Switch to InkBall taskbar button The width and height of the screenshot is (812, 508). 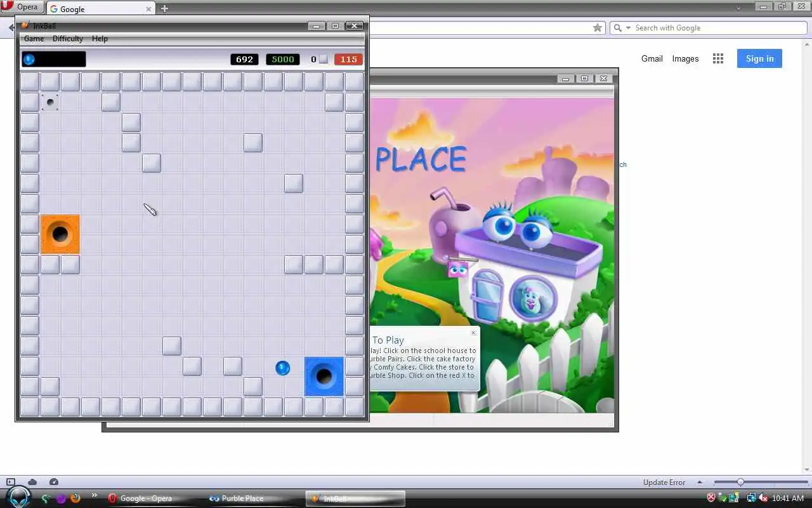click(355, 498)
